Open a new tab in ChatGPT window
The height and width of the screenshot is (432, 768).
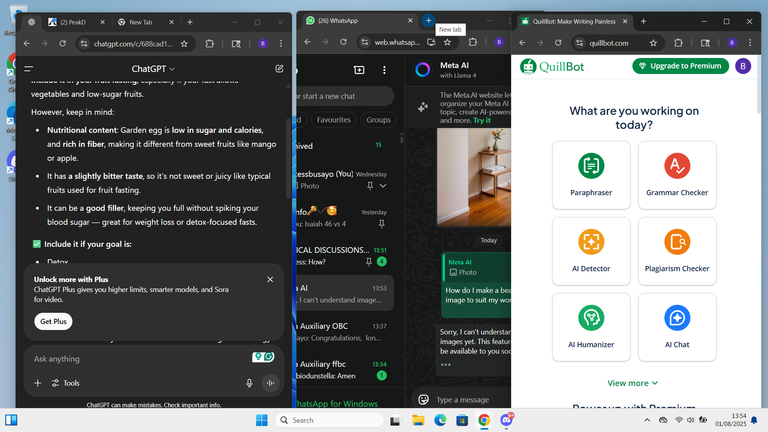click(x=190, y=22)
